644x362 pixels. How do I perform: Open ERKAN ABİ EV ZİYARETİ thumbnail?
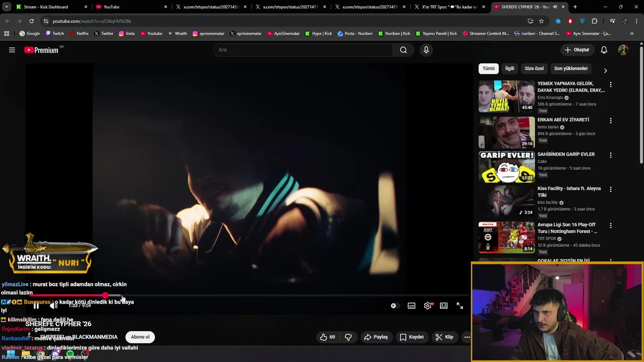point(507,132)
